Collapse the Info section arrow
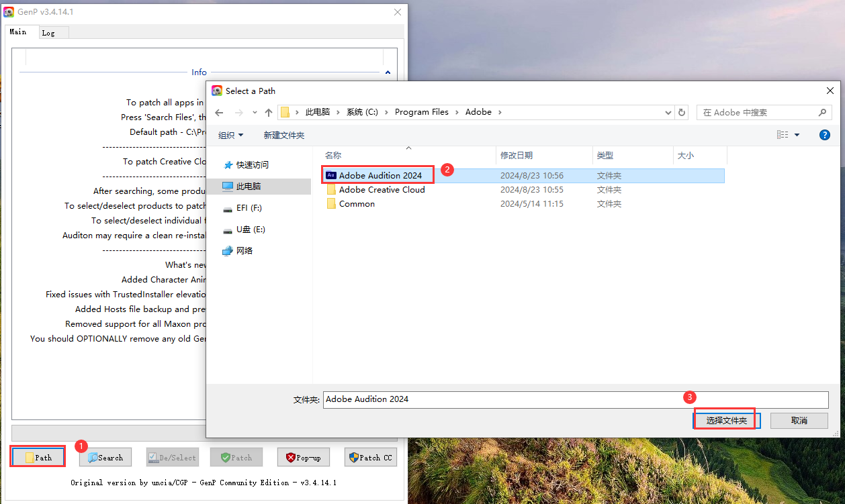Screen dimensions: 845x504 tap(388, 72)
